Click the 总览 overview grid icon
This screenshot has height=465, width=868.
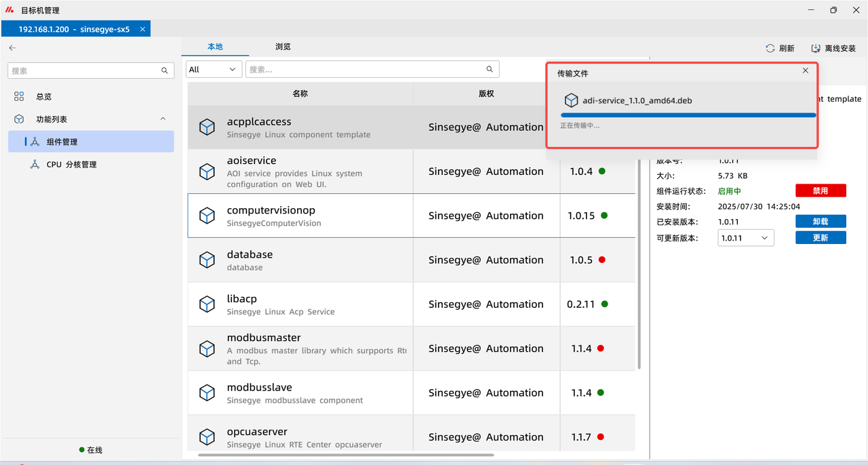(x=19, y=97)
